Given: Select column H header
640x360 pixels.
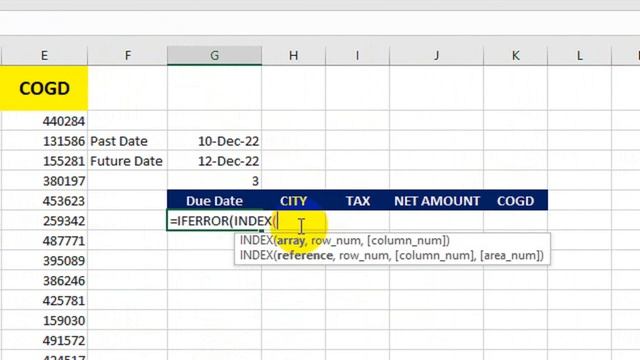Looking at the screenshot, I should 293,56.
